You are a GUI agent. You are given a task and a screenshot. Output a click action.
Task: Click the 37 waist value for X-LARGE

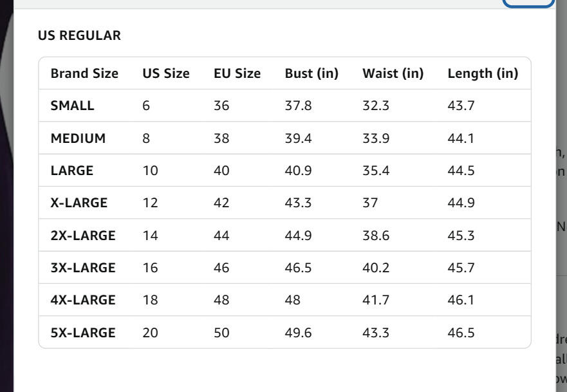[370, 203]
